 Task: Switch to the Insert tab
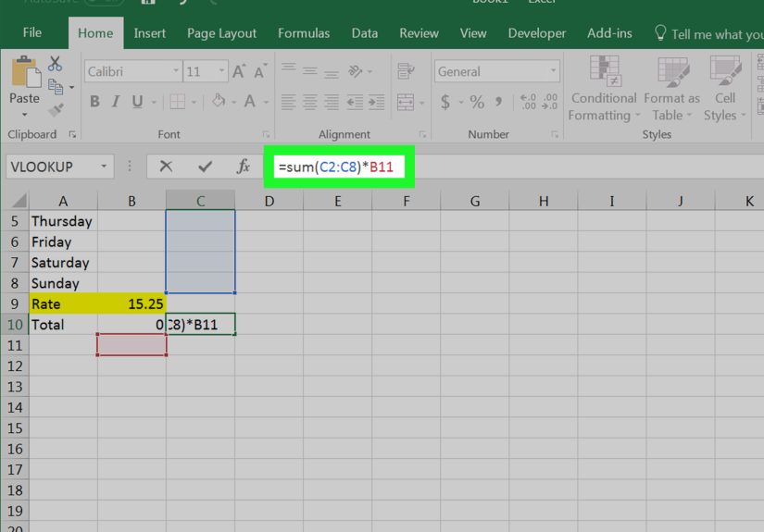[150, 33]
